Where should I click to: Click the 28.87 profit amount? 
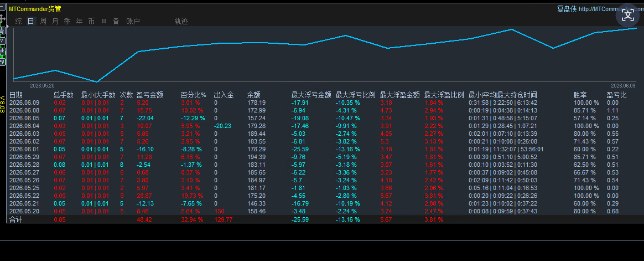pyautogui.click(x=144, y=196)
